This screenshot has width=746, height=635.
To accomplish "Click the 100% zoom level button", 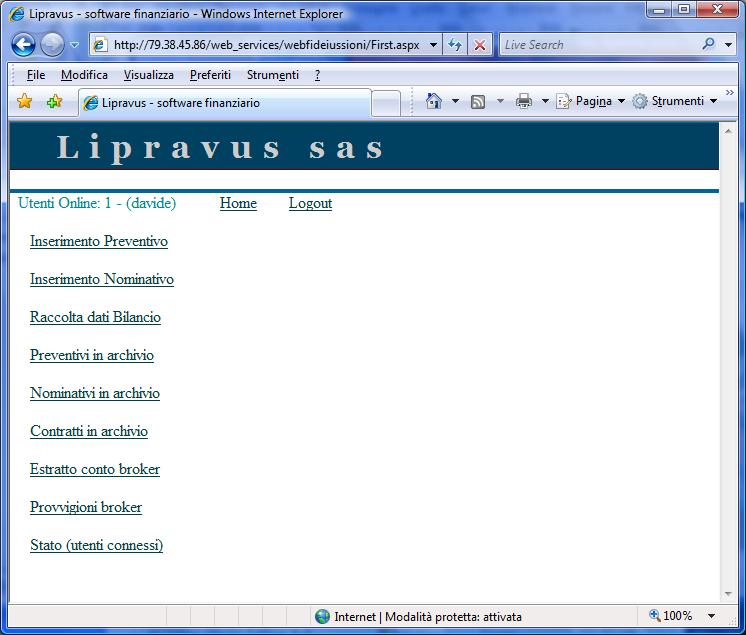I will click(x=671, y=616).
